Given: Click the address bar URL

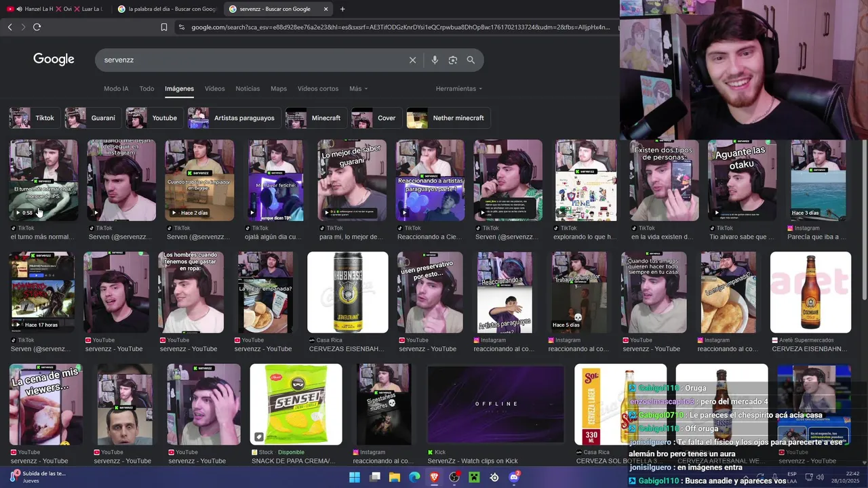Looking at the screenshot, I should [x=400, y=27].
